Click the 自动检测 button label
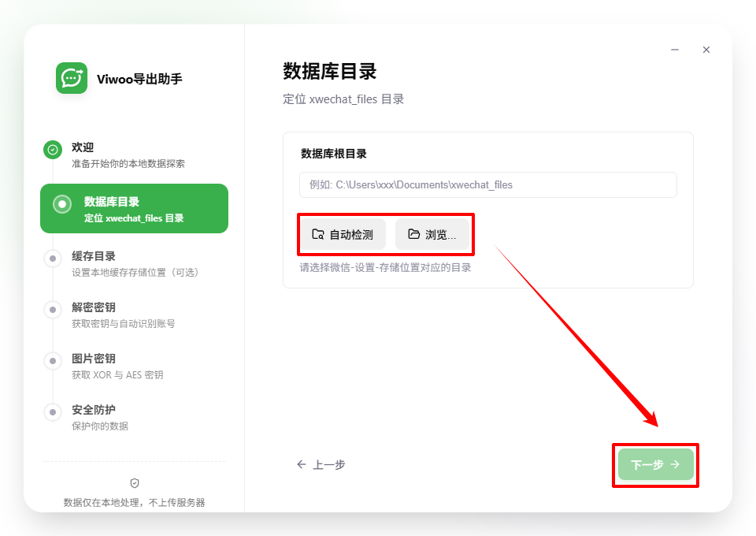This screenshot has height=536, width=756. (x=351, y=235)
